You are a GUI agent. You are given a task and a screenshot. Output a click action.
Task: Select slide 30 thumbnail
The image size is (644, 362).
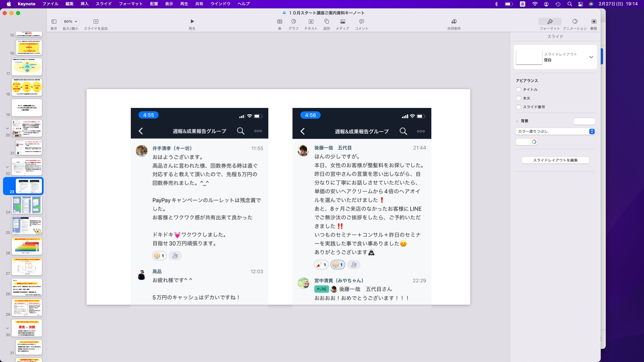point(27,328)
